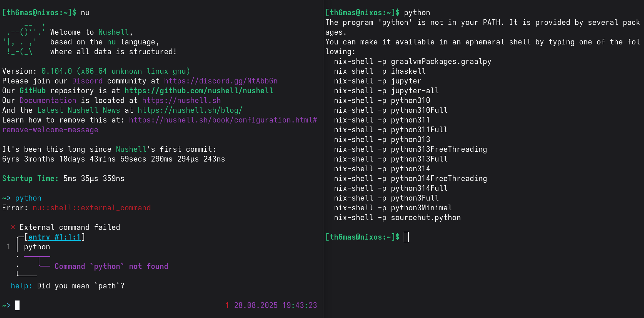The width and height of the screenshot is (644, 318).
Task: Click the nu::shell::external_command error code
Action: (92, 208)
